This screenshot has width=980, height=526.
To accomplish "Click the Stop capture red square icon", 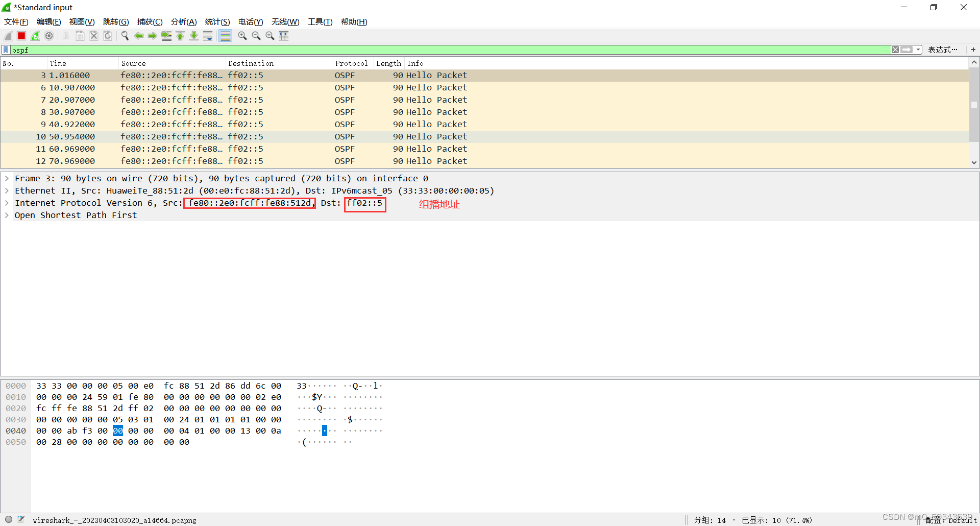I will [21, 35].
